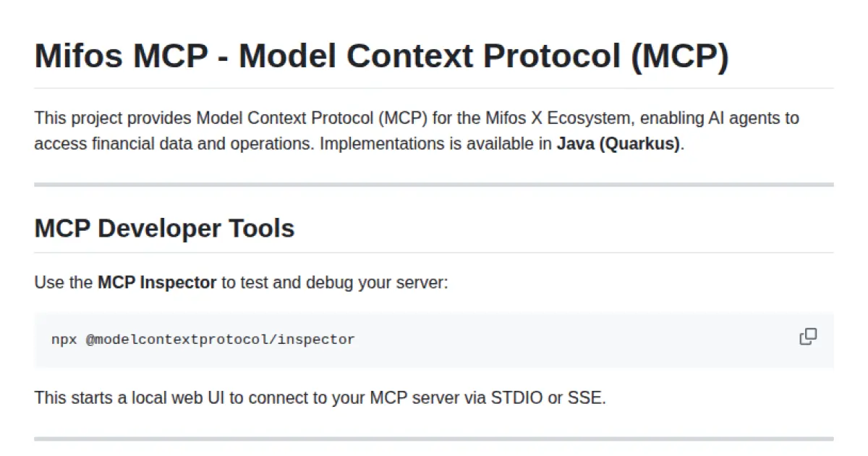Image resolution: width=868 pixels, height=456 pixels.
Task: Click the bold 'Java (Quarkus)' text
Action: [618, 143]
